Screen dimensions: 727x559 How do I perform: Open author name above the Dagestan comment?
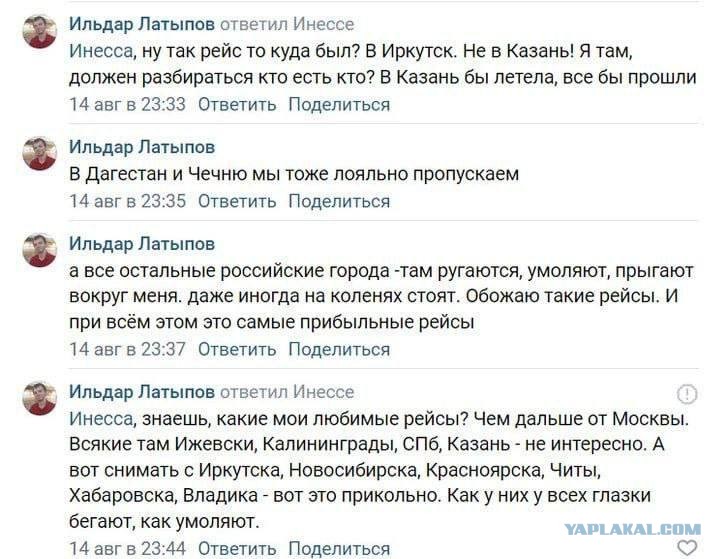[142, 147]
